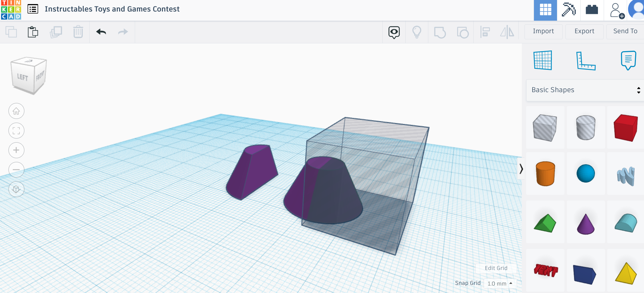The width and height of the screenshot is (644, 293).
Task: Open the user profile avatar
Action: click(x=637, y=9)
